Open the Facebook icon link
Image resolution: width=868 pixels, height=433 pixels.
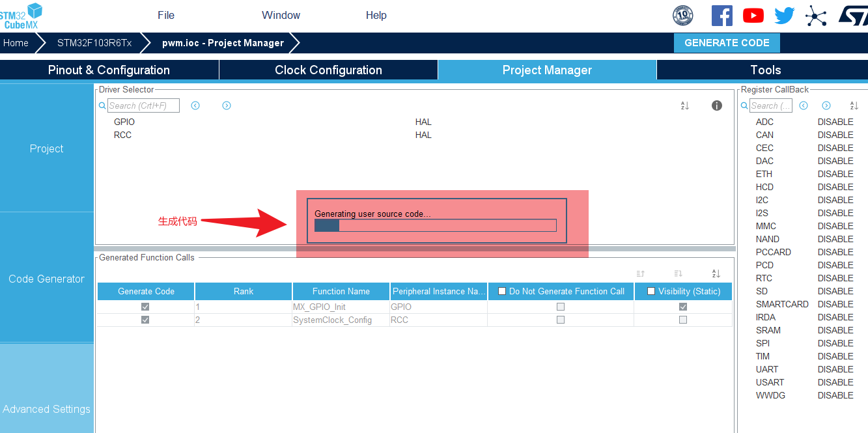point(721,16)
